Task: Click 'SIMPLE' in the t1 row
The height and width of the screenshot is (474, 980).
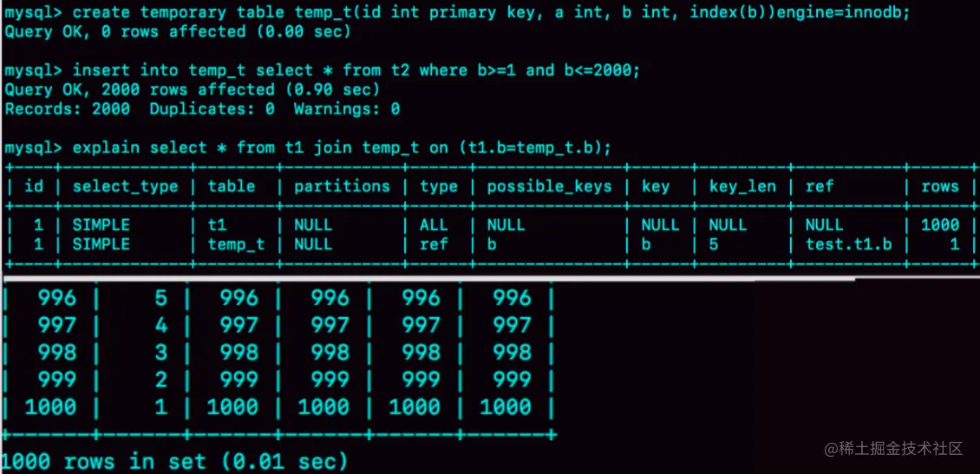Action: click(101, 224)
